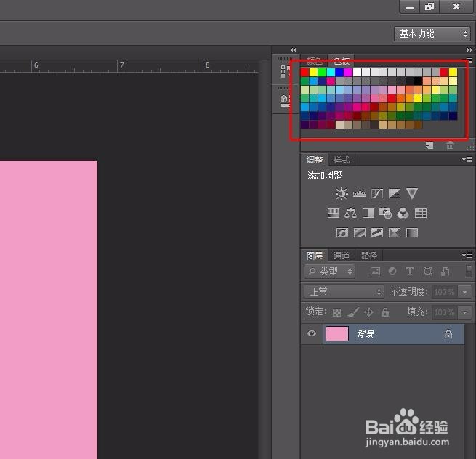Pick the top-row blue swatch
Viewport: 476px width, 459px height.
tap(339, 72)
